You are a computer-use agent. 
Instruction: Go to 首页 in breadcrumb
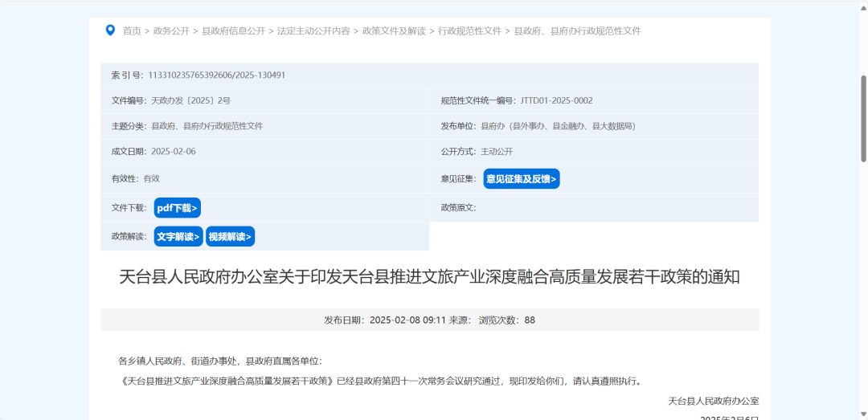click(132, 31)
